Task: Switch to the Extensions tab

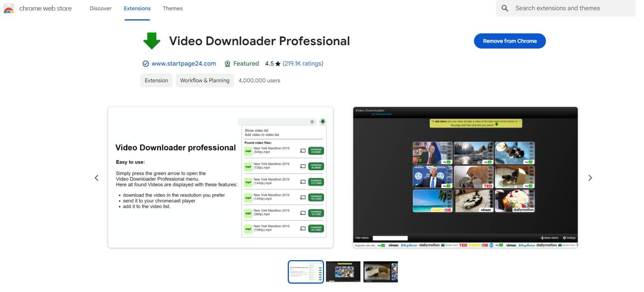Action: pyautogui.click(x=137, y=8)
